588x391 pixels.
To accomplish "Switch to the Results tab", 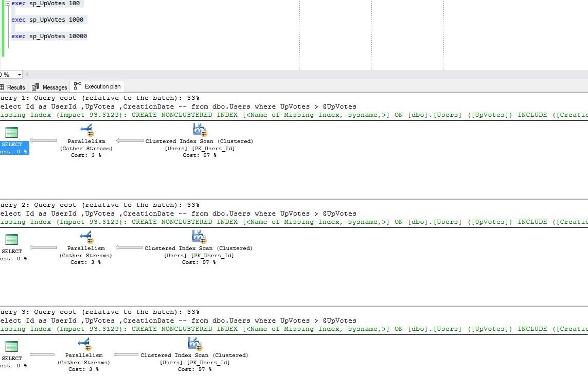I will tap(13, 87).
